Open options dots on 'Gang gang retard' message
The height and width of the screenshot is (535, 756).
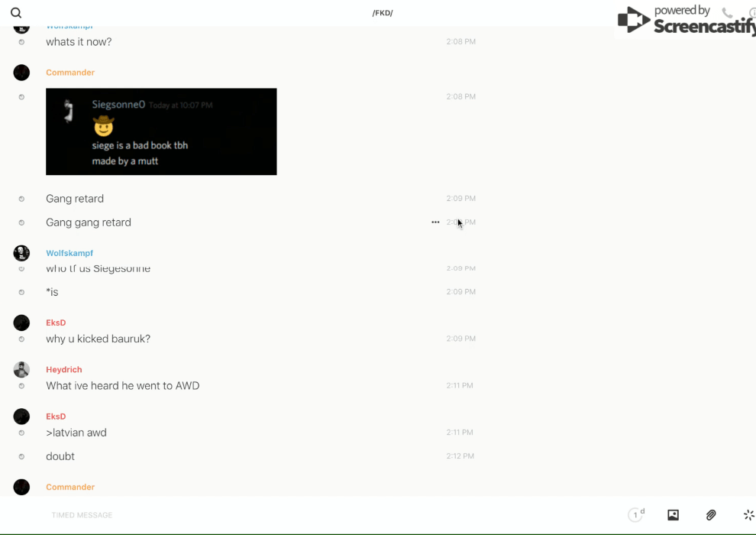click(x=435, y=222)
